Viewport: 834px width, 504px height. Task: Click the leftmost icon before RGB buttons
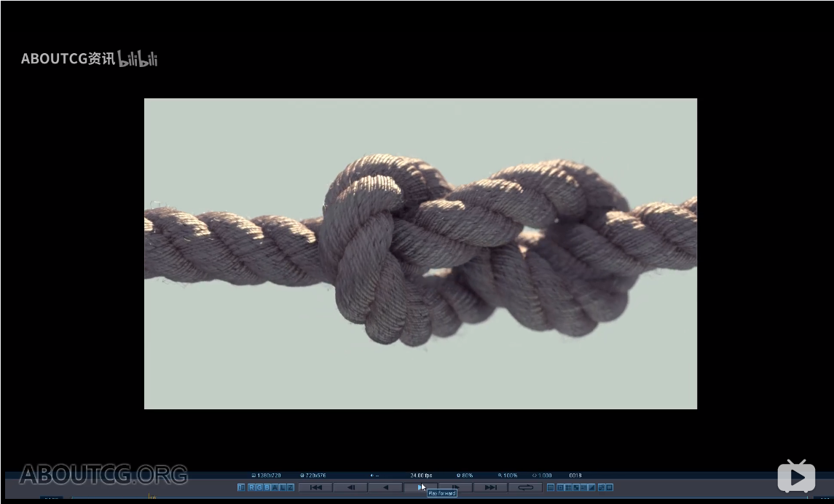[241, 487]
